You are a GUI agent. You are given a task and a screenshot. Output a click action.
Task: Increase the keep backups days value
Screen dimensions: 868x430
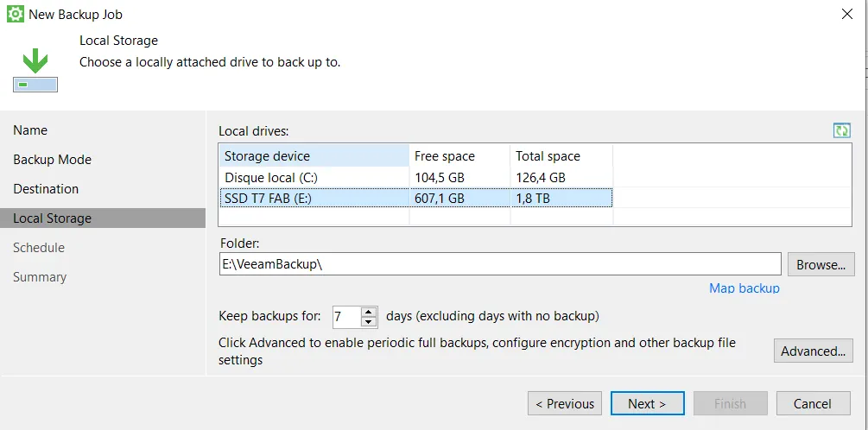[x=369, y=312]
